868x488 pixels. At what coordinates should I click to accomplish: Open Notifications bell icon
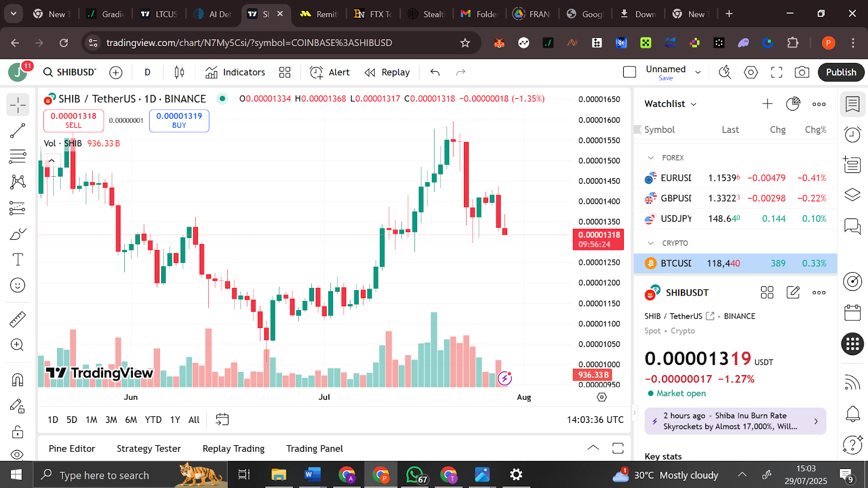pos(852,414)
